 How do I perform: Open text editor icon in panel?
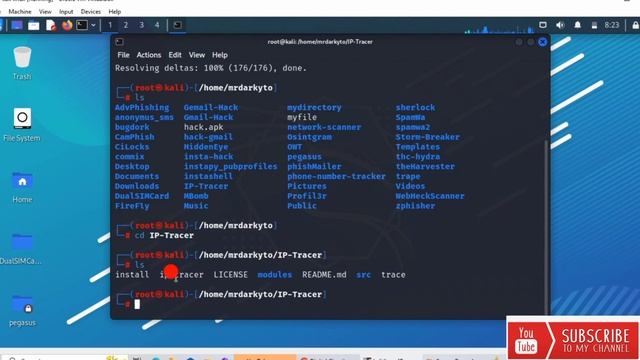point(51,25)
